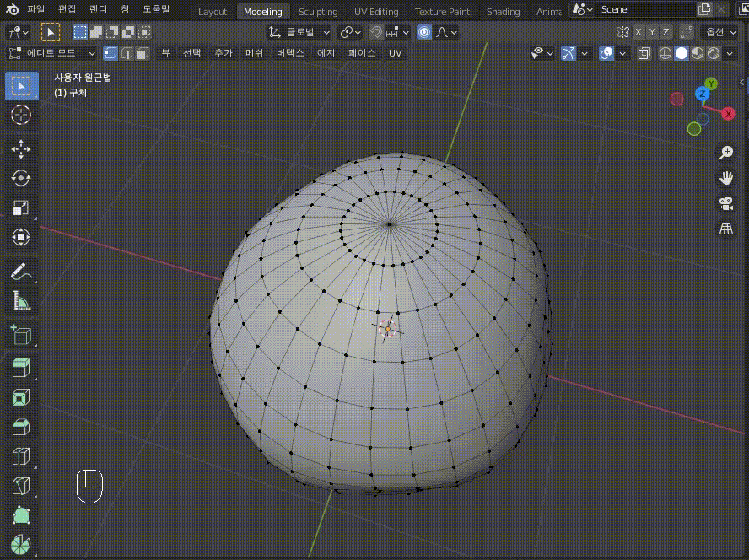749x560 pixels.
Task: Open the 렌더 menu
Action: click(x=99, y=9)
